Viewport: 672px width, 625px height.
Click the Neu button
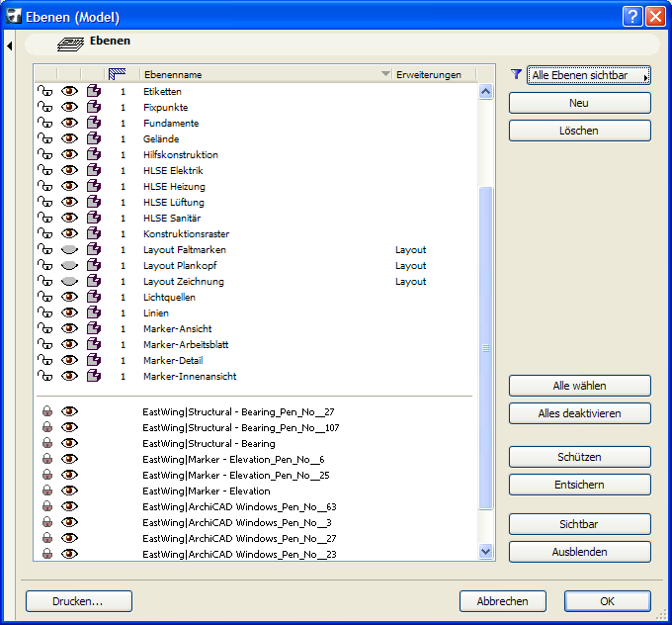point(579,103)
